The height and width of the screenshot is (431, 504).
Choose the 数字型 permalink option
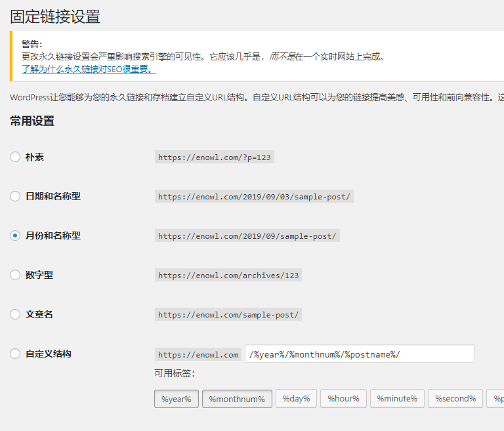[x=15, y=275]
